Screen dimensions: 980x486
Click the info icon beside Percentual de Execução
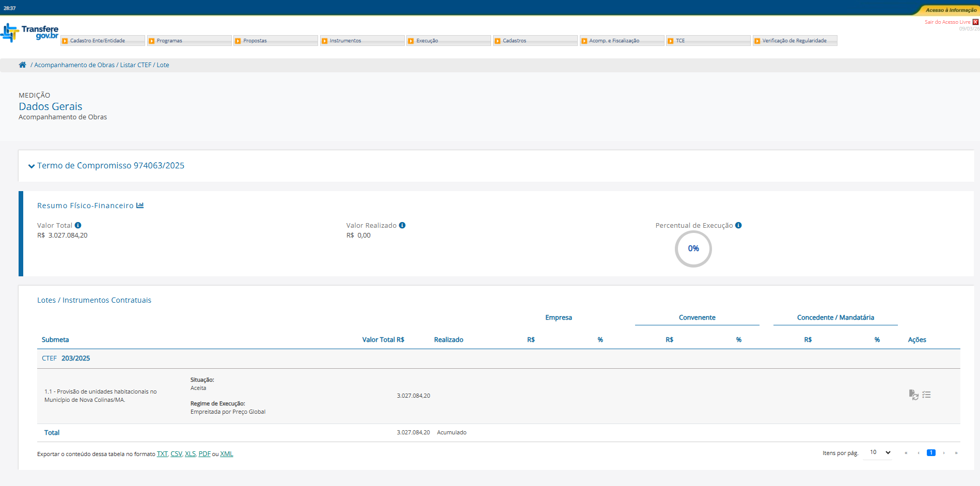pyautogui.click(x=738, y=225)
